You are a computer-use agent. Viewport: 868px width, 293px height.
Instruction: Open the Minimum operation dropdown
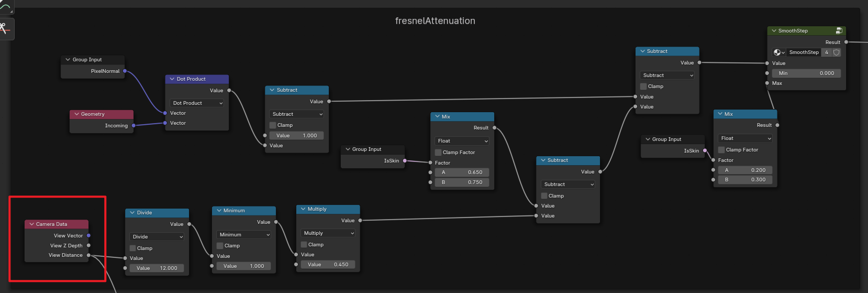243,235
